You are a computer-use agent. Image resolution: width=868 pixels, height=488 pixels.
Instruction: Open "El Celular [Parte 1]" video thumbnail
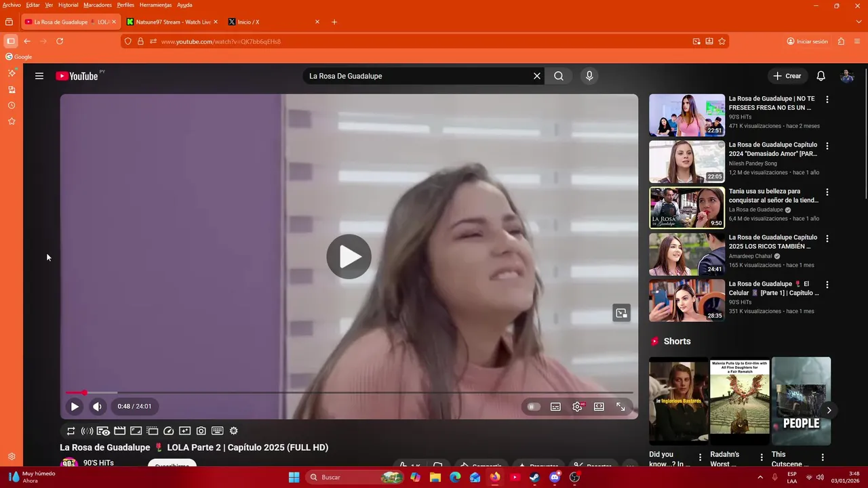pyautogui.click(x=687, y=300)
